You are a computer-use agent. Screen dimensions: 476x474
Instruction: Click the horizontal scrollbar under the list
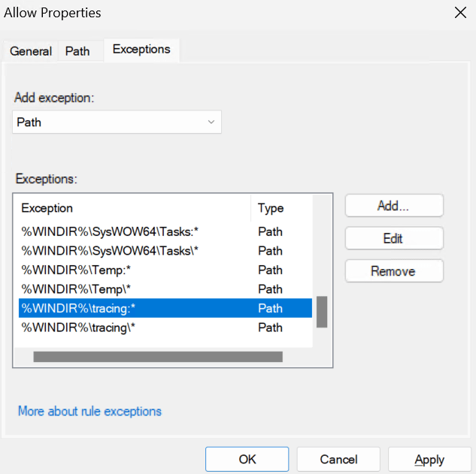coord(158,357)
